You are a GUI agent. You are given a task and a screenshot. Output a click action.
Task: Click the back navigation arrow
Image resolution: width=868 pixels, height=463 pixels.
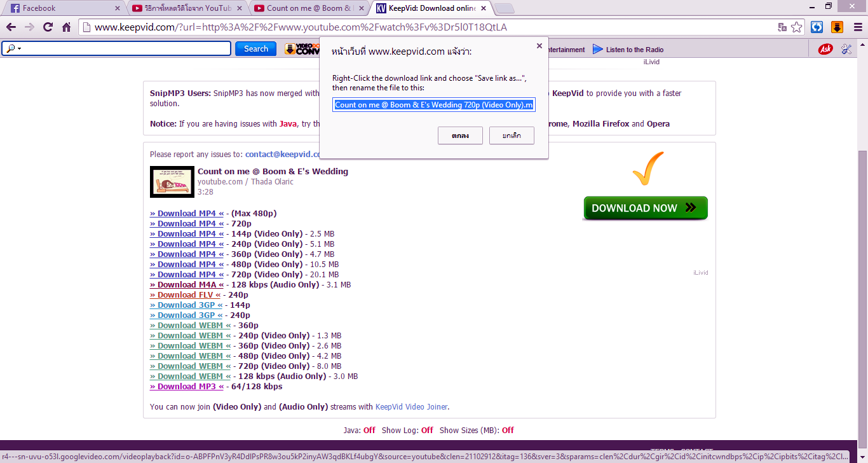tap(11, 27)
